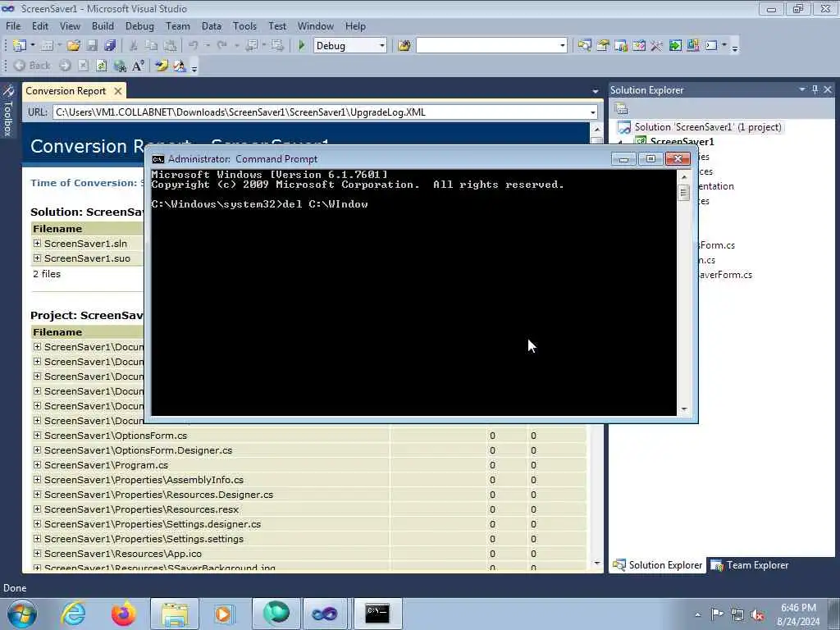Select the Solution Explorer bottom tab
Screen dimensions: 840x630
pos(657,565)
